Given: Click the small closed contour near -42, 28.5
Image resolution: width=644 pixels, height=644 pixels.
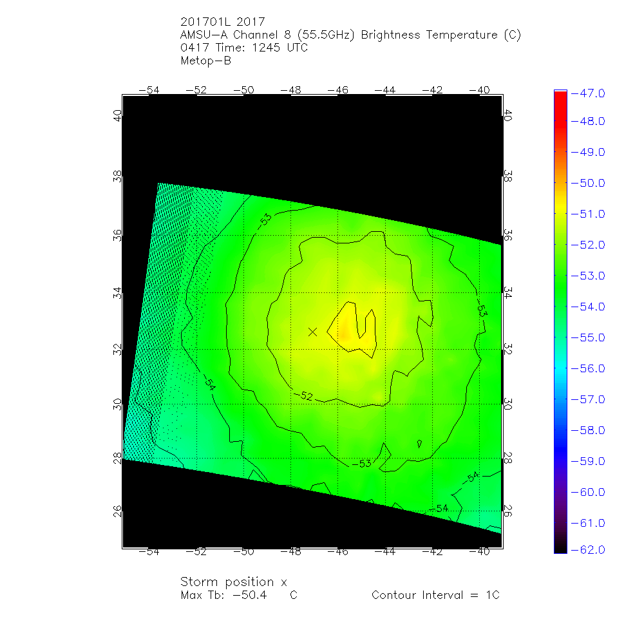Looking at the screenshot, I should pos(419,444).
